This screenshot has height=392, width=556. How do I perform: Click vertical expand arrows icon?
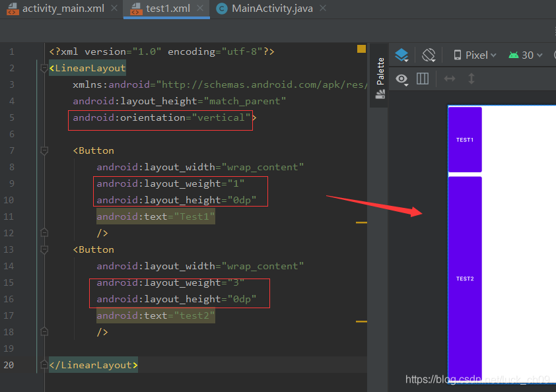(471, 79)
